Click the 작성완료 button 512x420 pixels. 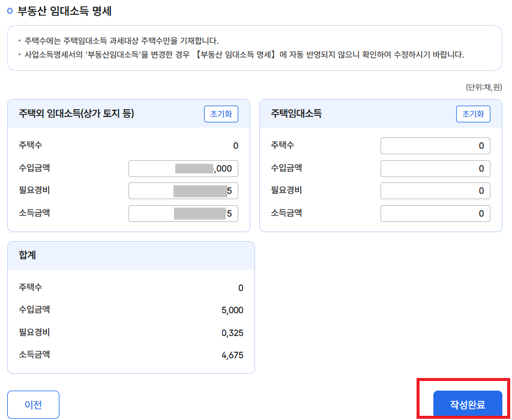(467, 404)
